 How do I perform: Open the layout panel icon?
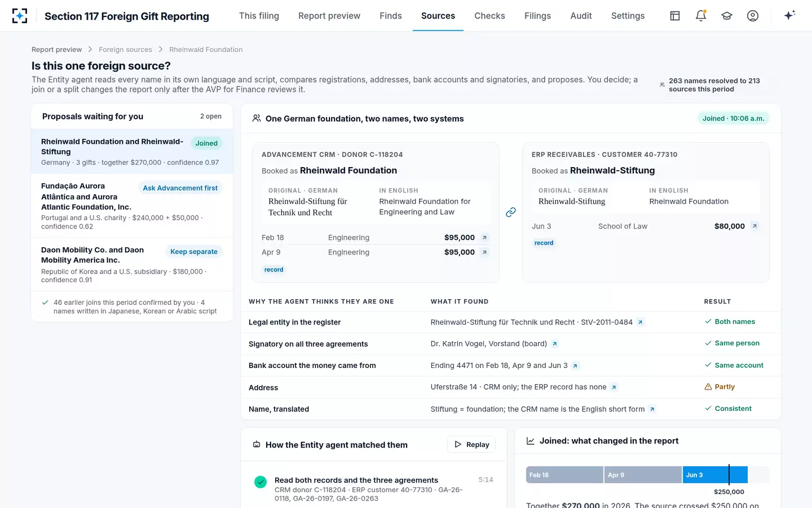[x=675, y=16]
